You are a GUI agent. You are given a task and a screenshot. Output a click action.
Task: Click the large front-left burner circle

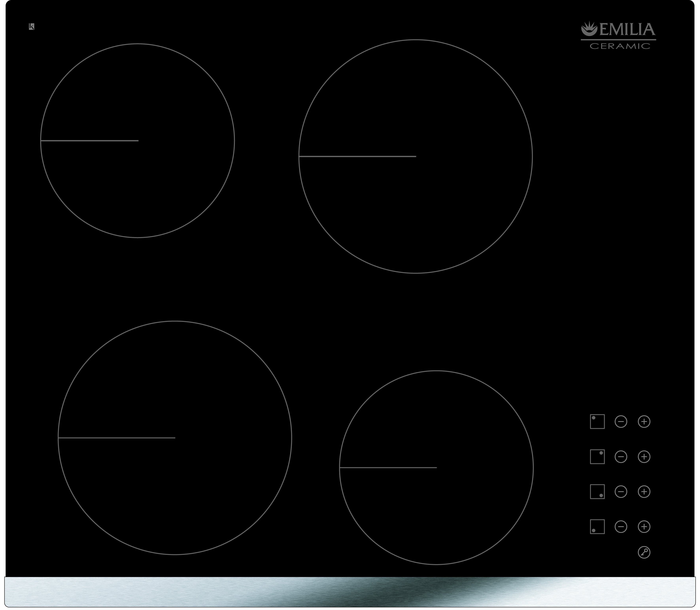pyautogui.click(x=175, y=438)
